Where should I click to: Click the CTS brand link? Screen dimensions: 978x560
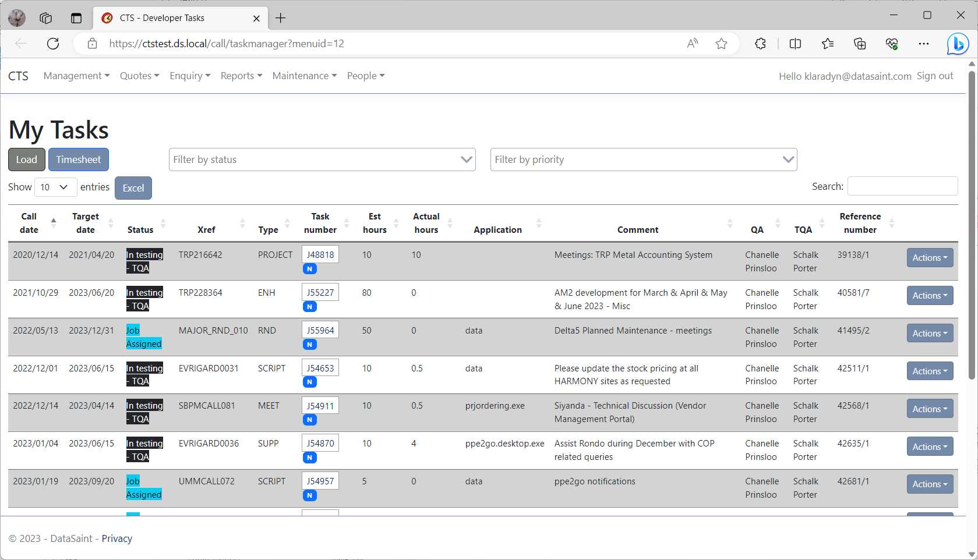tap(18, 76)
